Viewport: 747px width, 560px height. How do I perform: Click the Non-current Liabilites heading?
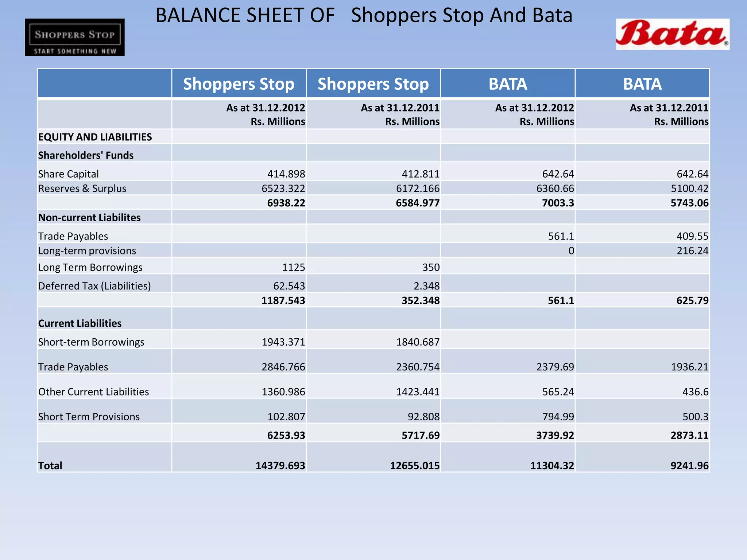(x=89, y=218)
